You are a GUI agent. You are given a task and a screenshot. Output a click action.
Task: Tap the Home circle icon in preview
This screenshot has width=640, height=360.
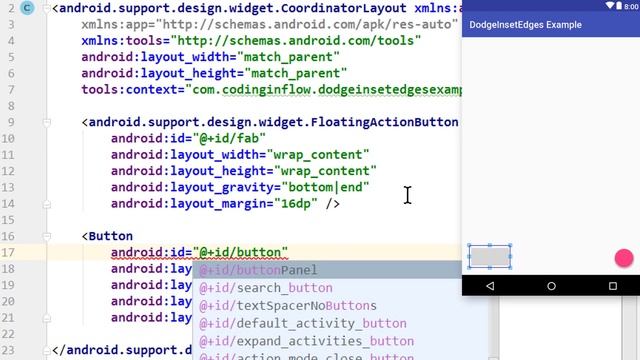[551, 286]
